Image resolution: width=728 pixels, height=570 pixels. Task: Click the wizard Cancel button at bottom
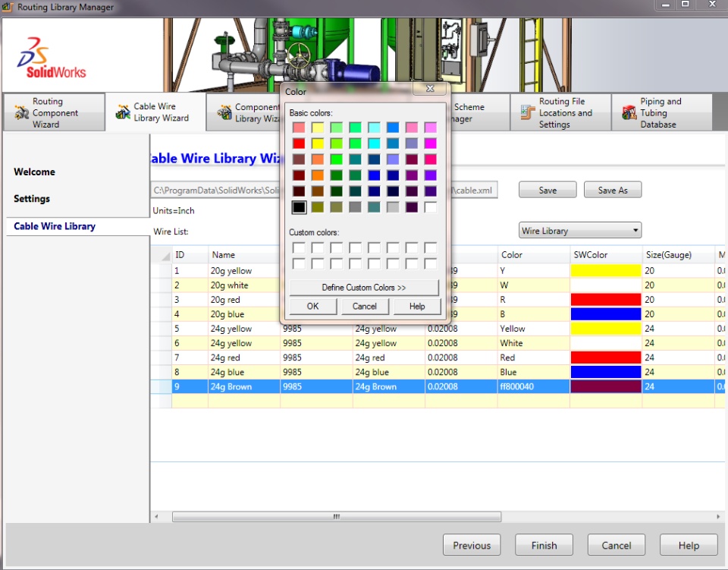[x=616, y=545]
